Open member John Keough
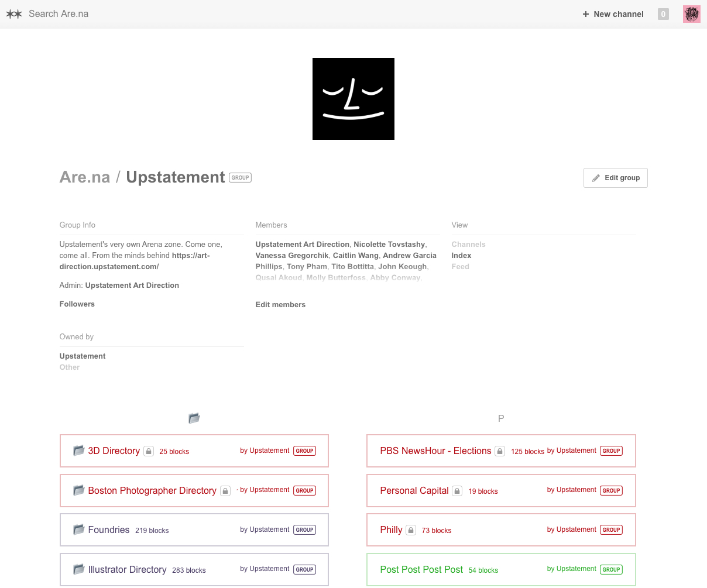The image size is (707, 588). point(403,267)
